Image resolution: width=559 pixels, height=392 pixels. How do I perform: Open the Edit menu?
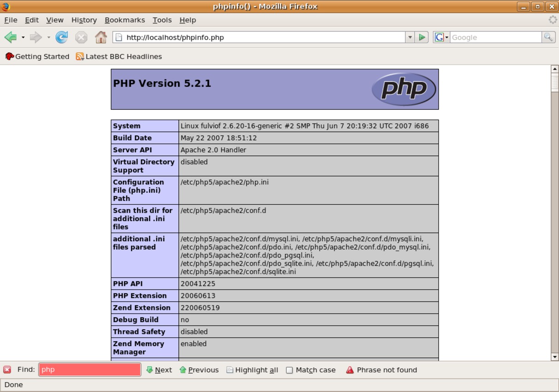pyautogui.click(x=32, y=20)
